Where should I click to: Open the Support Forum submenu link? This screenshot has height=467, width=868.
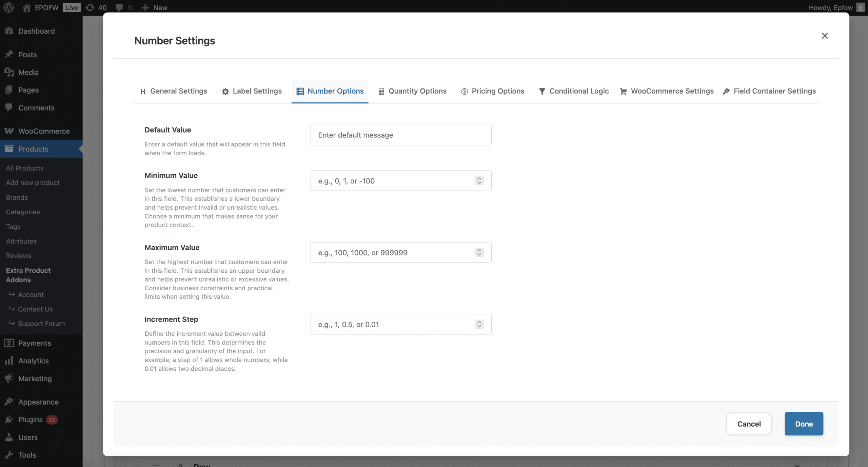41,324
